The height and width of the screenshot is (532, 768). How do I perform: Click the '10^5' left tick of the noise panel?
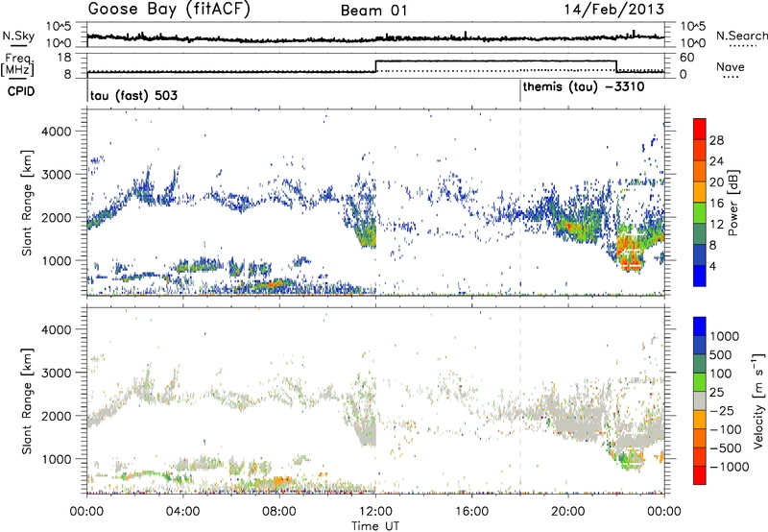click(59, 27)
